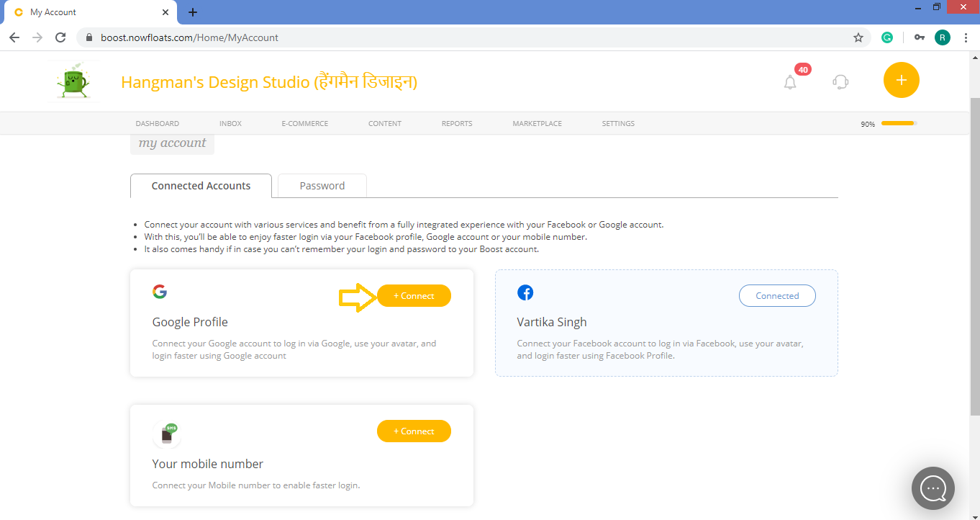
Task: Open the CONTENT menu
Action: pyautogui.click(x=384, y=124)
